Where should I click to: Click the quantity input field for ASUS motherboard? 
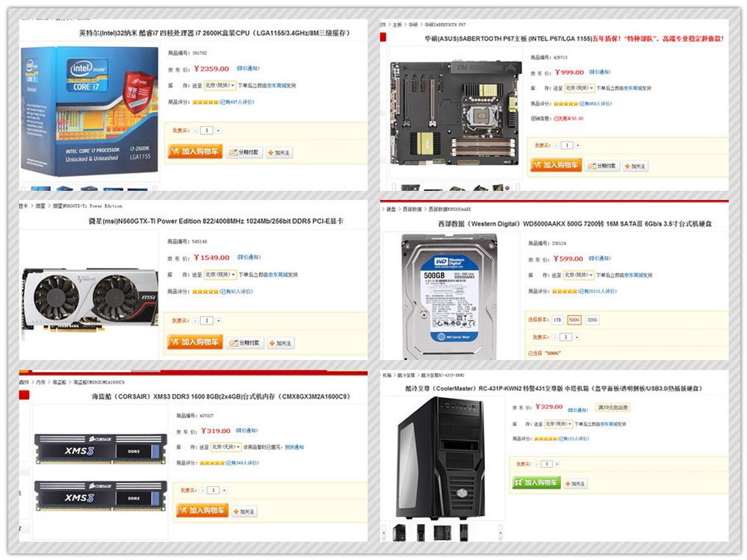[567, 146]
